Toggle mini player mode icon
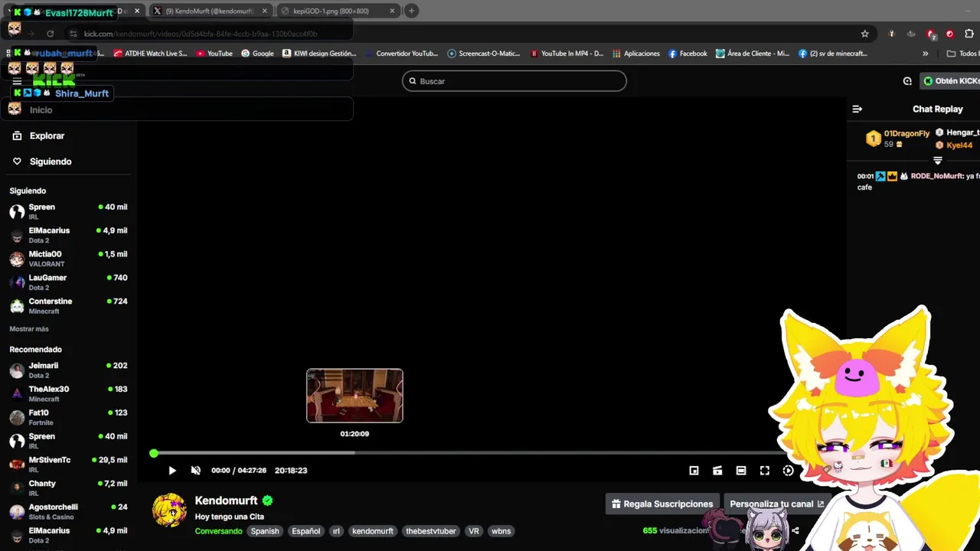The height and width of the screenshot is (551, 980). tap(694, 471)
